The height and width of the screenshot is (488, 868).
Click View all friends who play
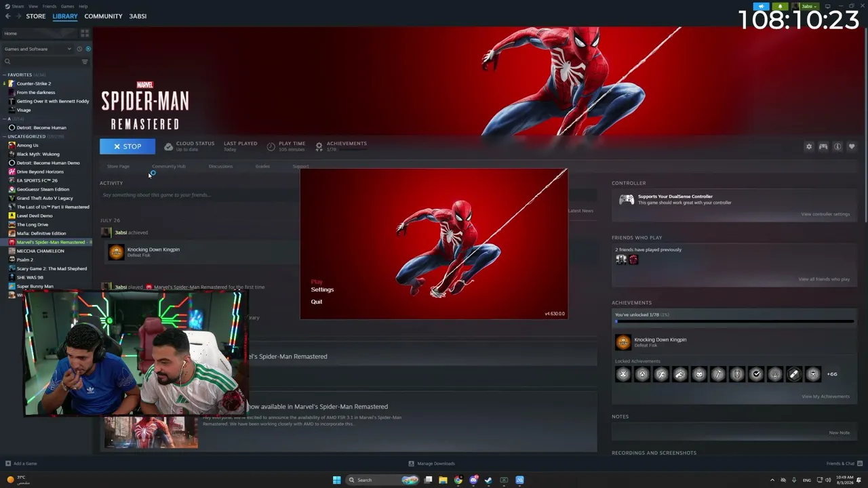click(824, 279)
